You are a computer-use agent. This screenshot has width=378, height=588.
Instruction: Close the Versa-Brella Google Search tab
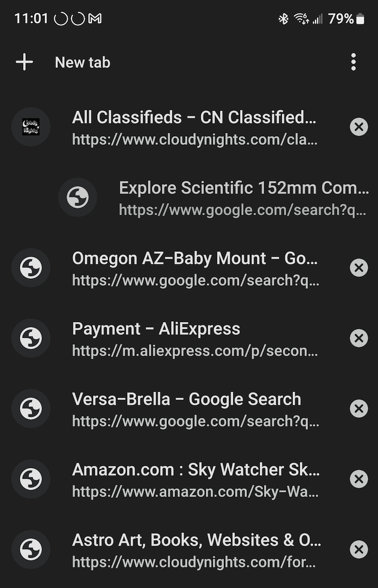[x=359, y=409]
